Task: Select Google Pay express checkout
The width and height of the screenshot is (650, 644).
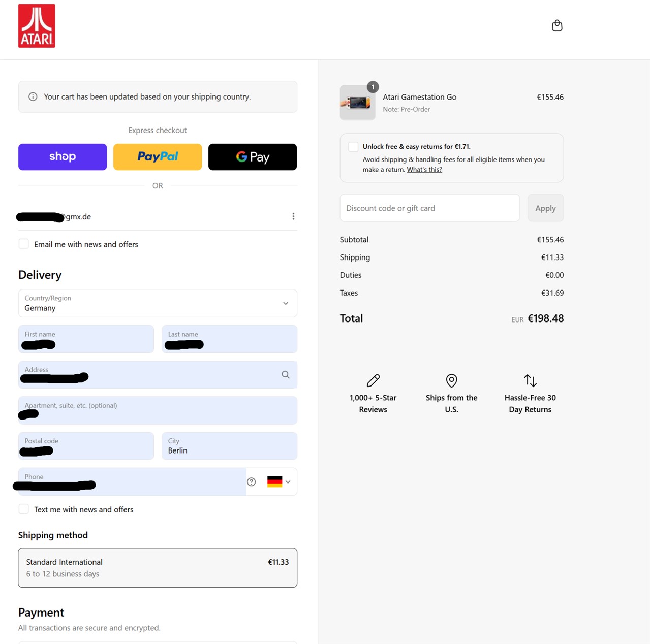Action: (x=252, y=156)
